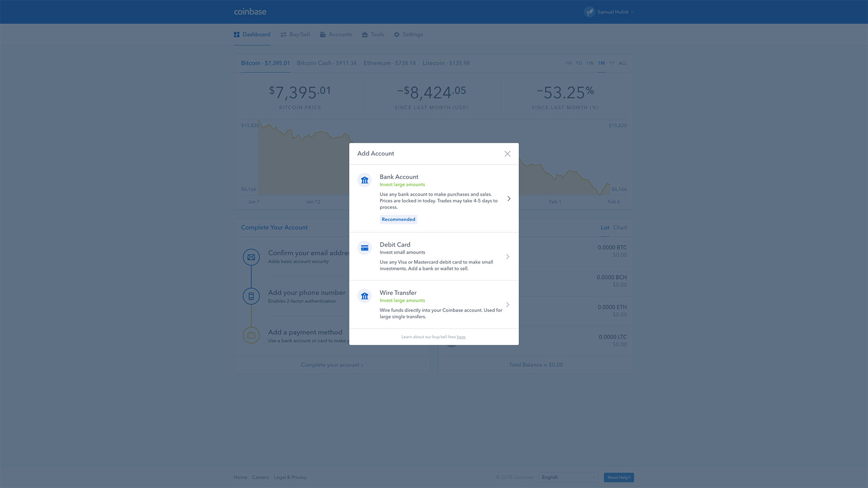The height and width of the screenshot is (488, 868).
Task: Click the email envelope step icon
Action: tap(251, 257)
